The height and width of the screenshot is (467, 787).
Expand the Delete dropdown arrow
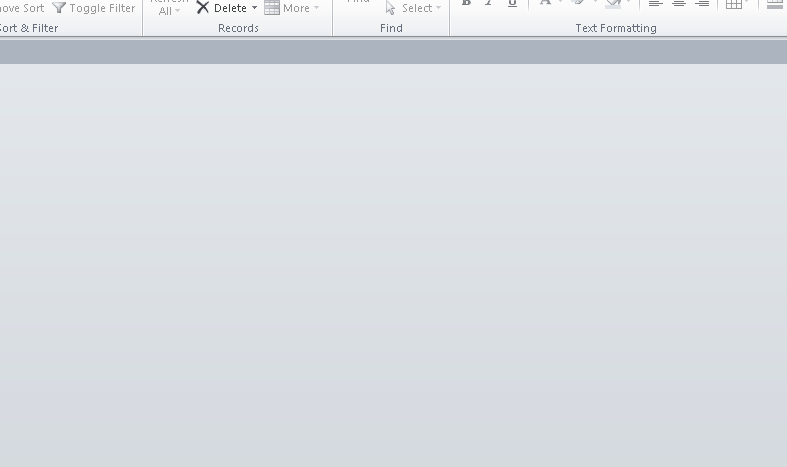click(x=254, y=8)
